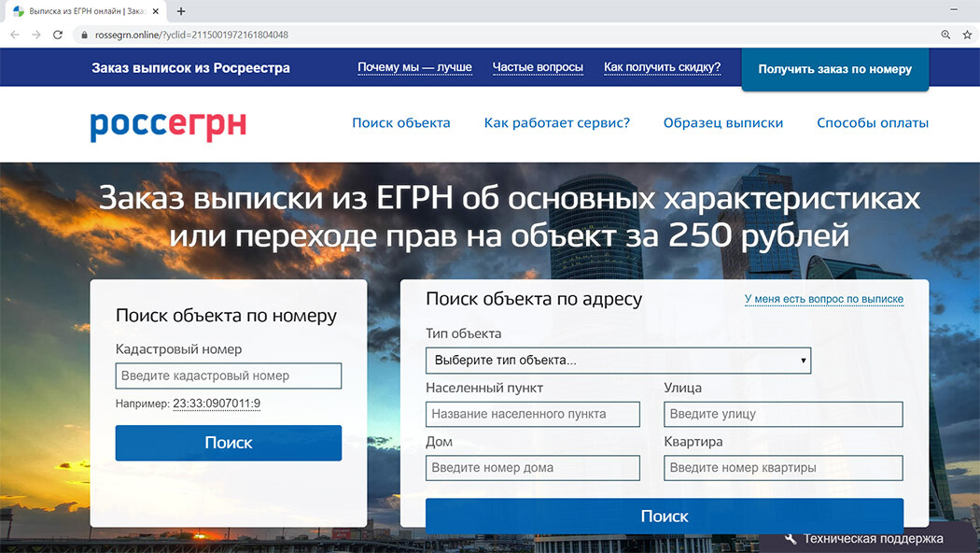Click 'Поиск объекта по адресу' heading
980x553 pixels.
coord(534,299)
